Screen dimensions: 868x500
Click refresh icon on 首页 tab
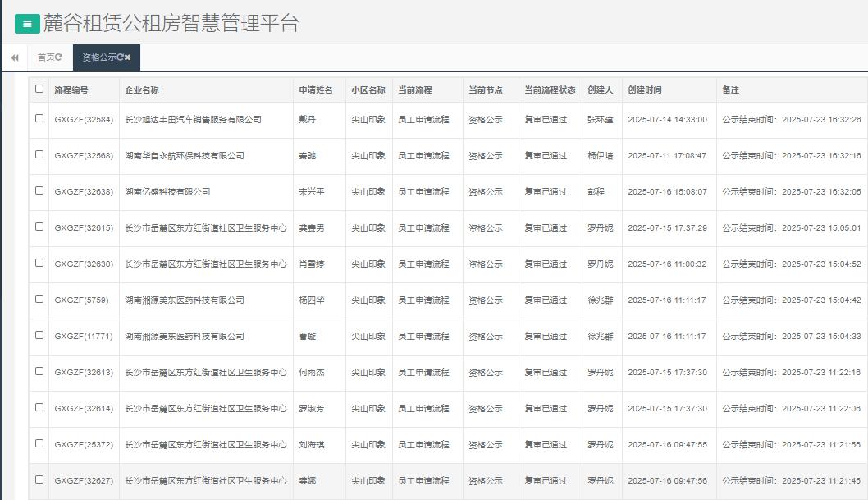58,57
